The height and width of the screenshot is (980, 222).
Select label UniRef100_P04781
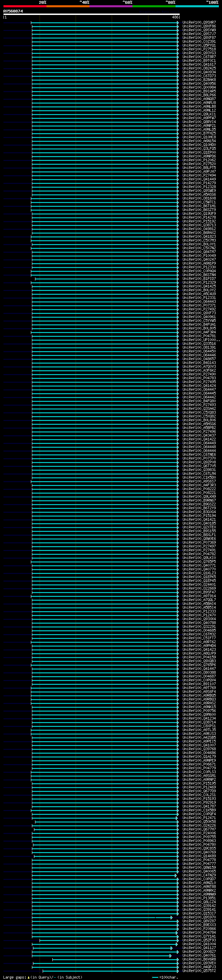click(x=199, y=336)
